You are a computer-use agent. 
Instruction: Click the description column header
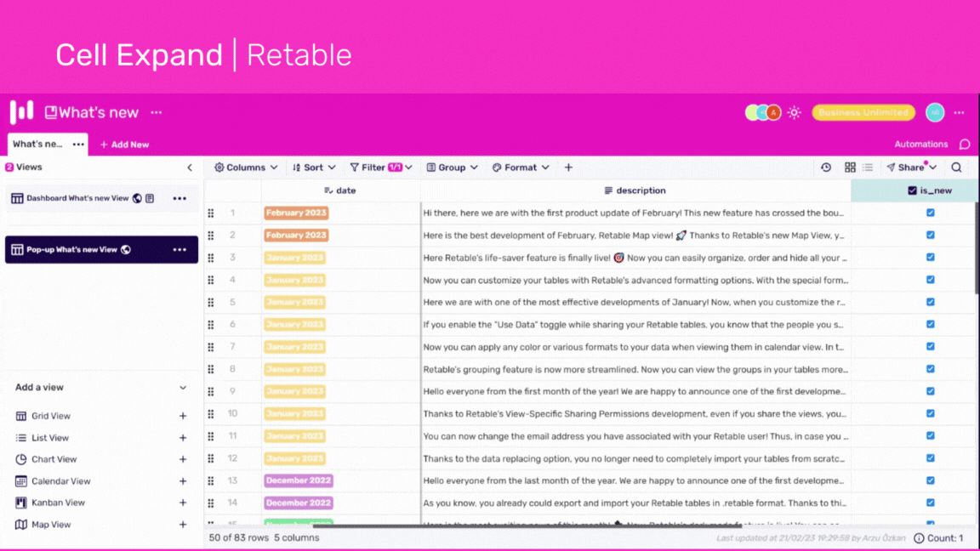click(x=635, y=190)
